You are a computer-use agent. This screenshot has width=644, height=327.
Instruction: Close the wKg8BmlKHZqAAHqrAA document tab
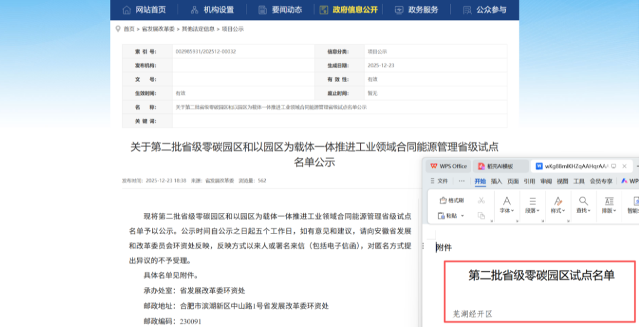coord(624,166)
